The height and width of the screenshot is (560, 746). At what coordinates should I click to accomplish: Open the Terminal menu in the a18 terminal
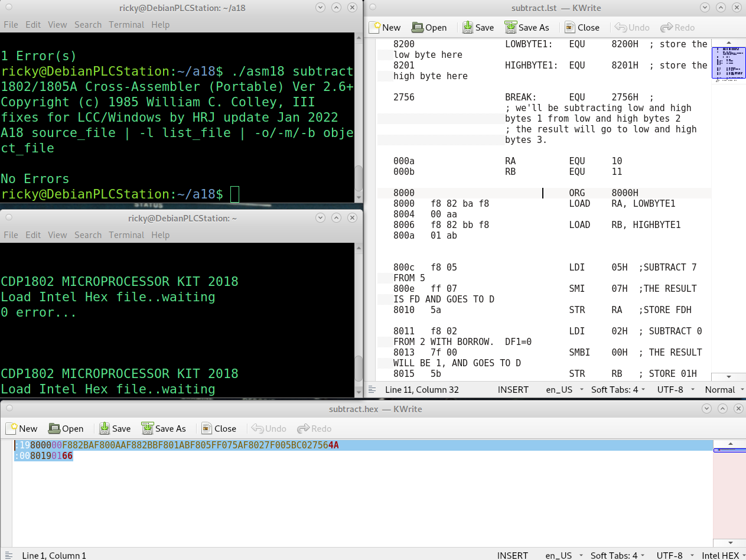(x=126, y=24)
